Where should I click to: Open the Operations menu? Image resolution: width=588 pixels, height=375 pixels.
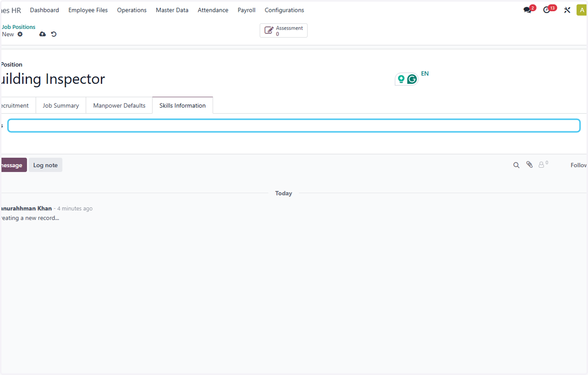tap(132, 10)
